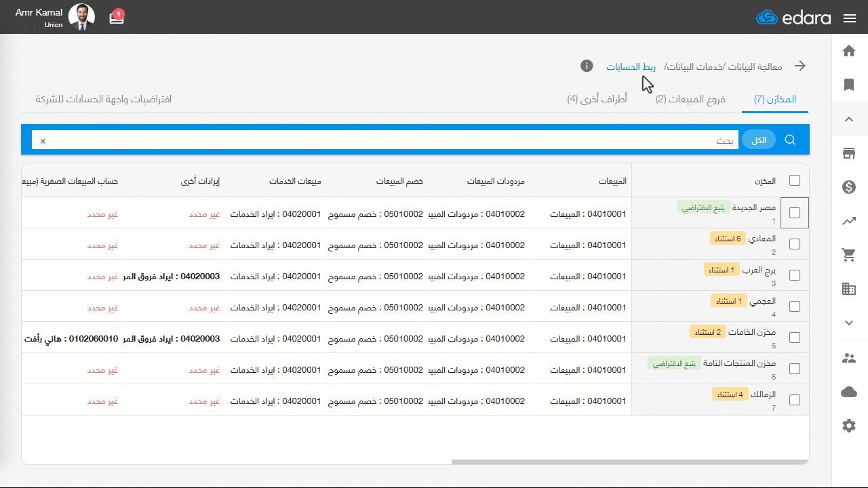The image size is (868, 488).
Task: Open the Amr Kamal profile avatar
Action: click(82, 17)
